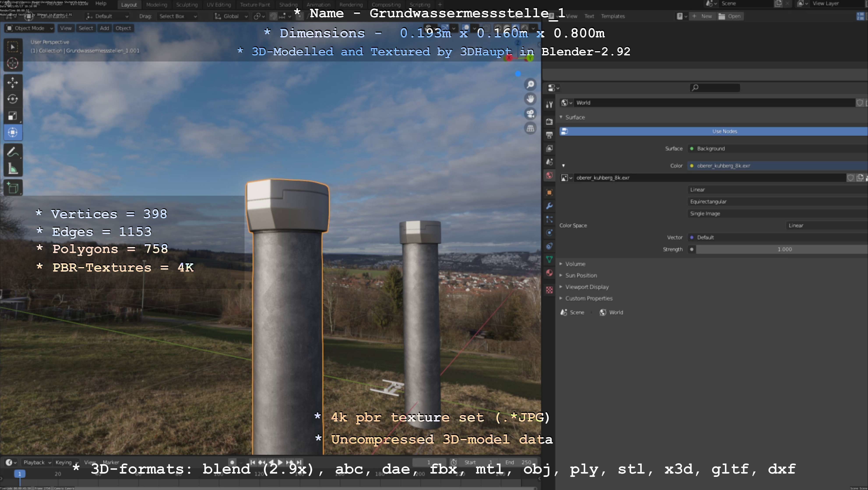Open Output properties printer tab
Image resolution: width=868 pixels, height=490 pixels.
pyautogui.click(x=549, y=135)
